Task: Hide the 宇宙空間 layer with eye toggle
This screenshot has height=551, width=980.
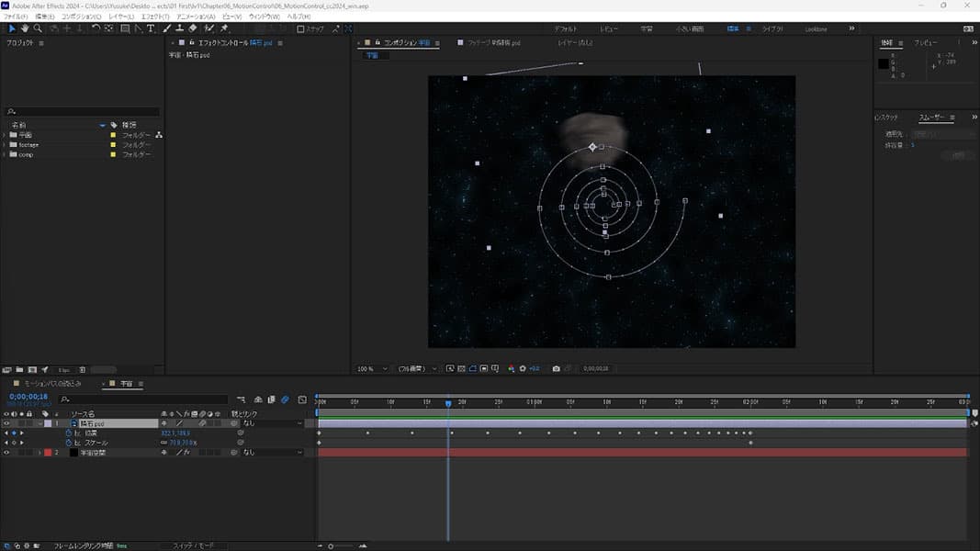Action: (6, 453)
